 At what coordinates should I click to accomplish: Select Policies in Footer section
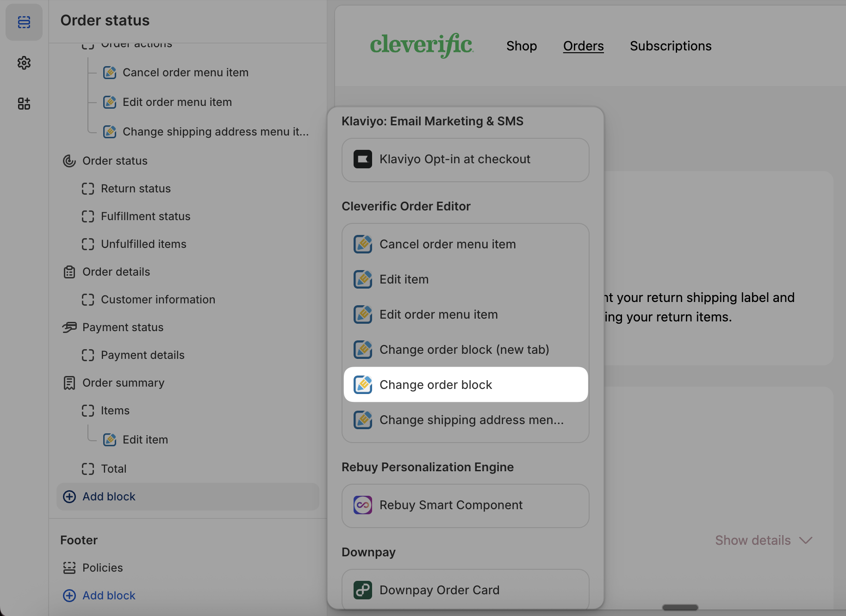point(103,568)
